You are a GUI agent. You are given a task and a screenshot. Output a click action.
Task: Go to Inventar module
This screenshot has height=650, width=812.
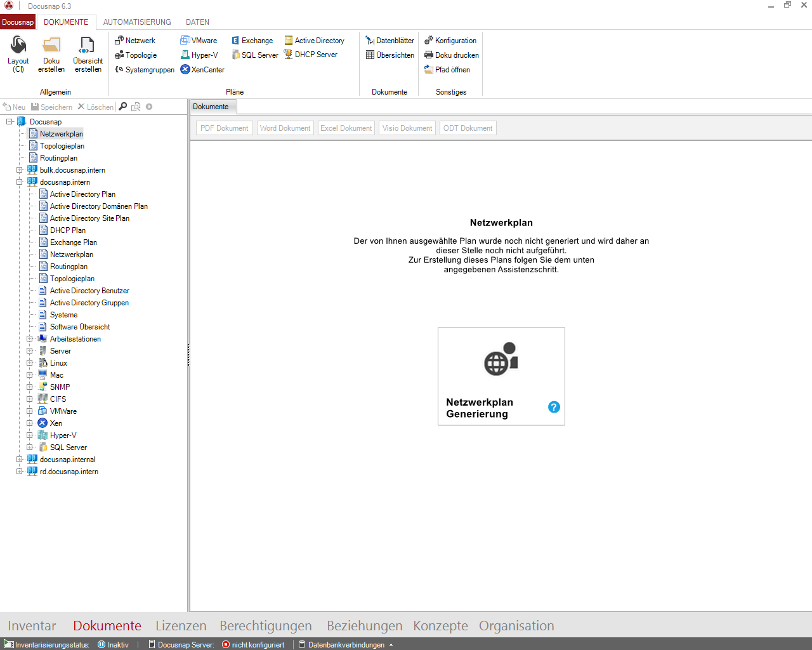(32, 626)
